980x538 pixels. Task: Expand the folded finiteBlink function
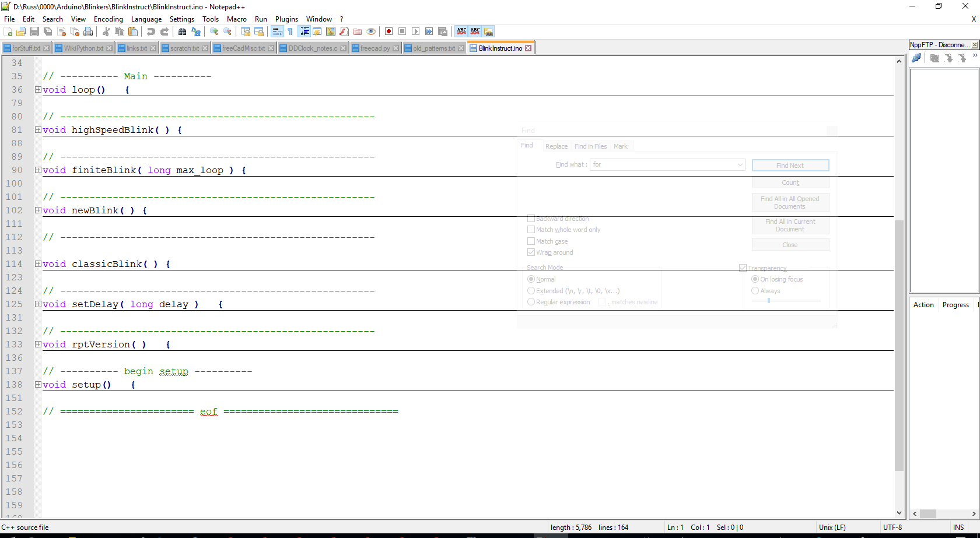(x=38, y=170)
